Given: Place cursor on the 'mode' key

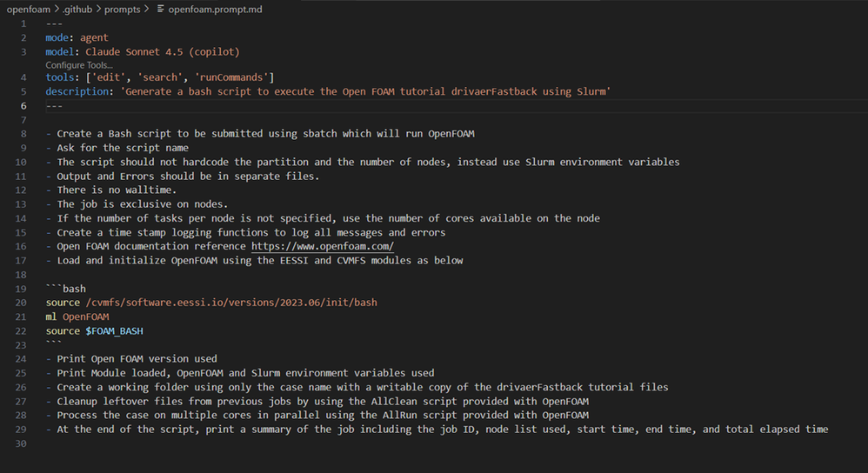Looking at the screenshot, I should point(59,38).
